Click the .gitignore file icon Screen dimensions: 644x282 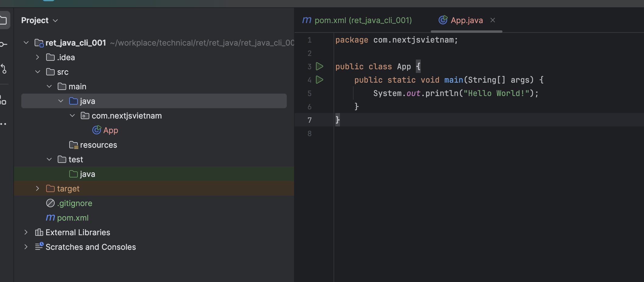pos(50,203)
